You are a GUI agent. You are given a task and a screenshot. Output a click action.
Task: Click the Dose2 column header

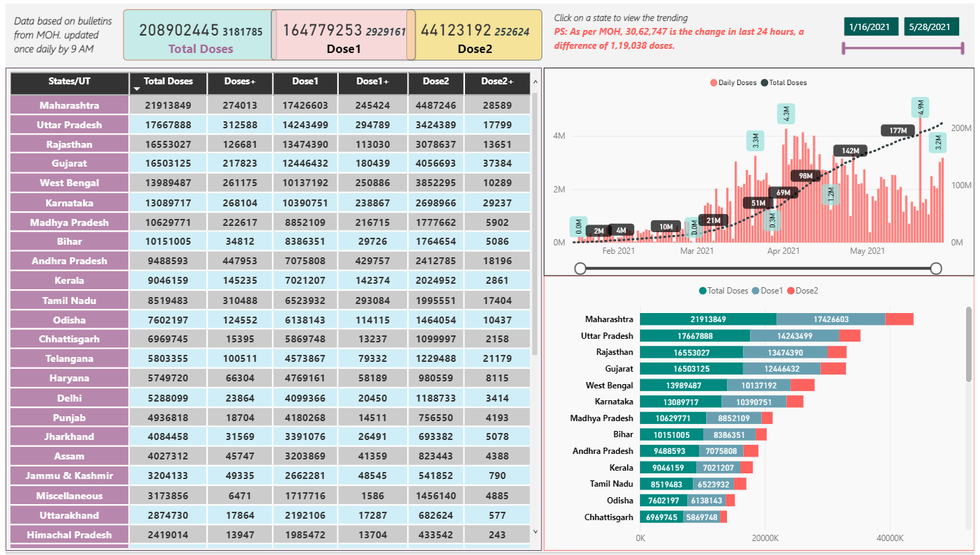point(436,82)
